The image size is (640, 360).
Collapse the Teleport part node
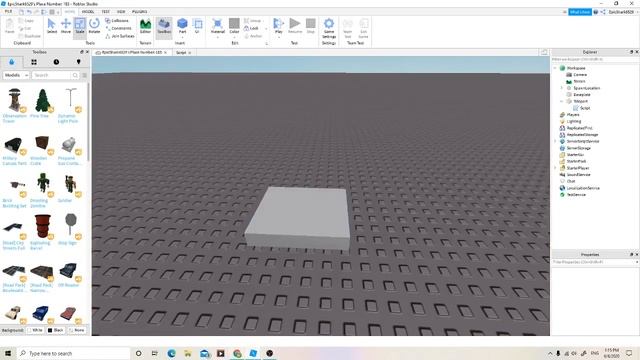tap(562, 101)
